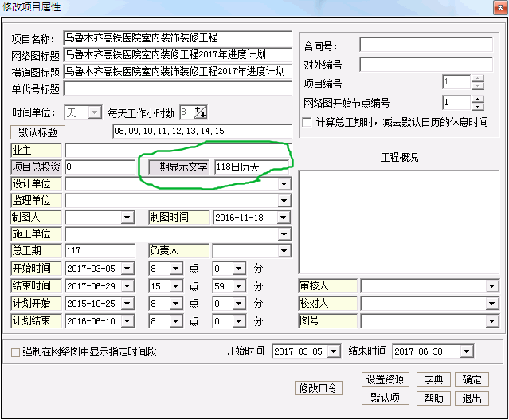
Task: Toggle 强制在网络图中显示指定时间段 checkbox
Action: [15, 352]
